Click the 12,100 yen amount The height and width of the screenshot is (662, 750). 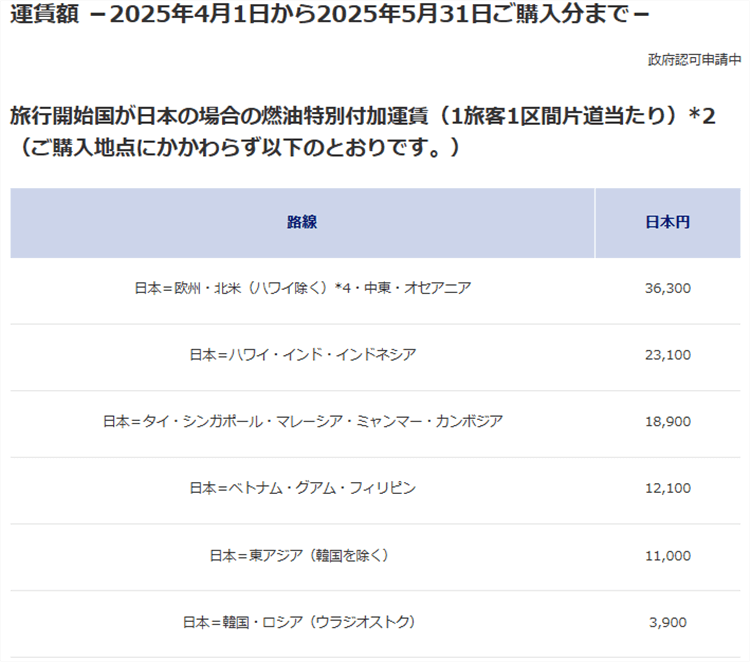(x=668, y=488)
